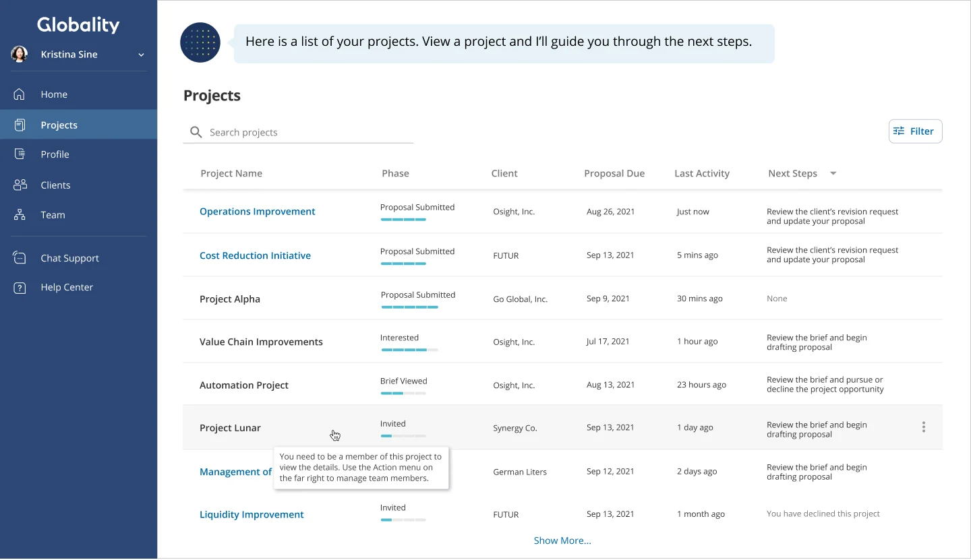
Task: Click the Help Center question mark icon
Action: point(20,288)
